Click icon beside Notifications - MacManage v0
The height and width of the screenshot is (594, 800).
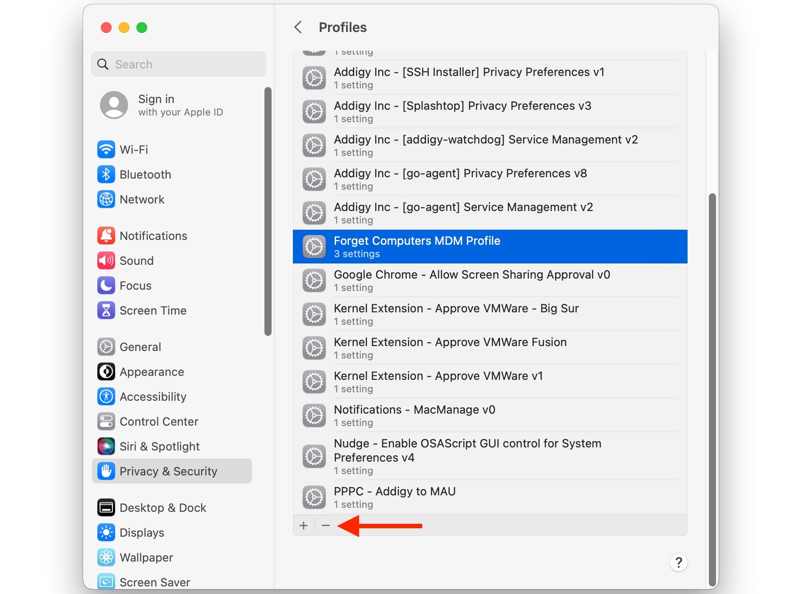click(x=314, y=415)
